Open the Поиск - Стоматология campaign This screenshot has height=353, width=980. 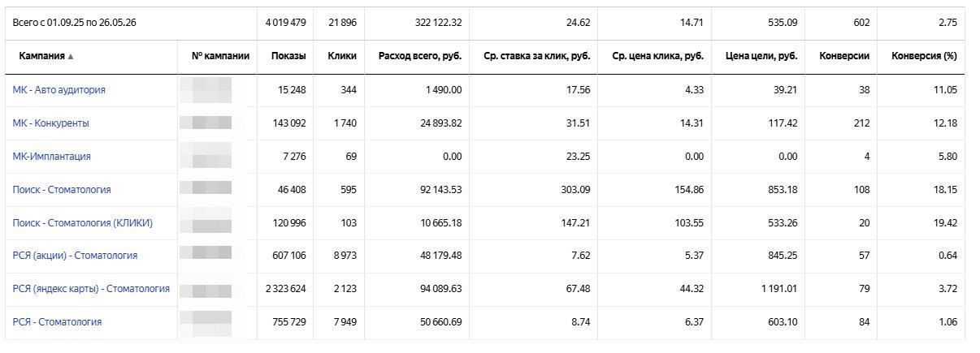click(x=62, y=190)
